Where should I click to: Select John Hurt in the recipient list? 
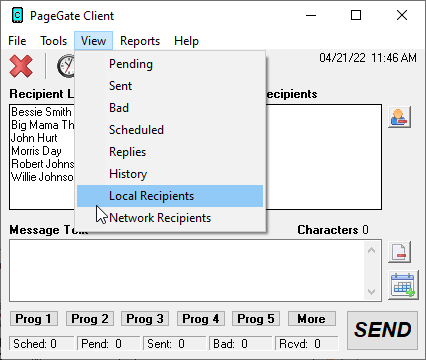click(x=34, y=138)
